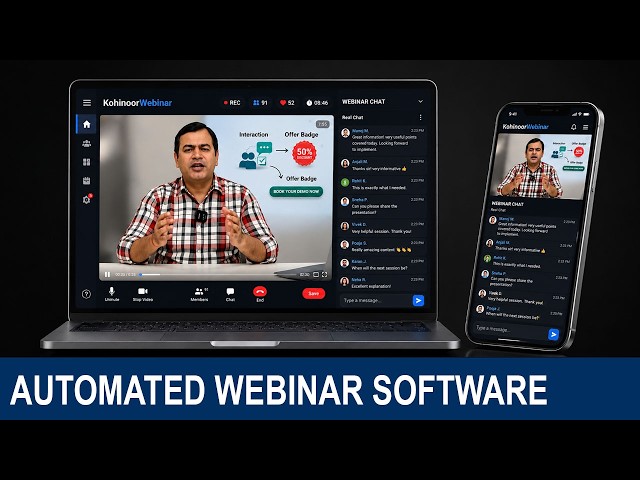Open Real Chat three-dot options menu
The height and width of the screenshot is (480, 640).
(x=420, y=118)
